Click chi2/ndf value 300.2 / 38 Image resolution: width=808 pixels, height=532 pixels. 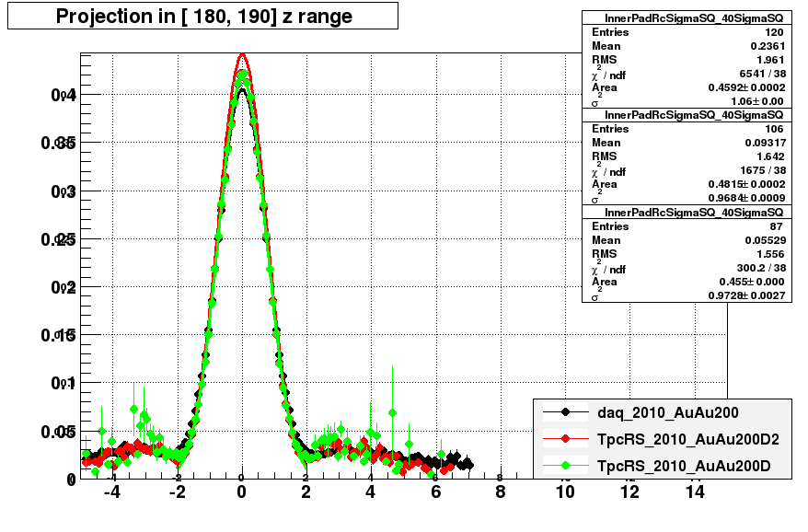pyautogui.click(x=761, y=268)
